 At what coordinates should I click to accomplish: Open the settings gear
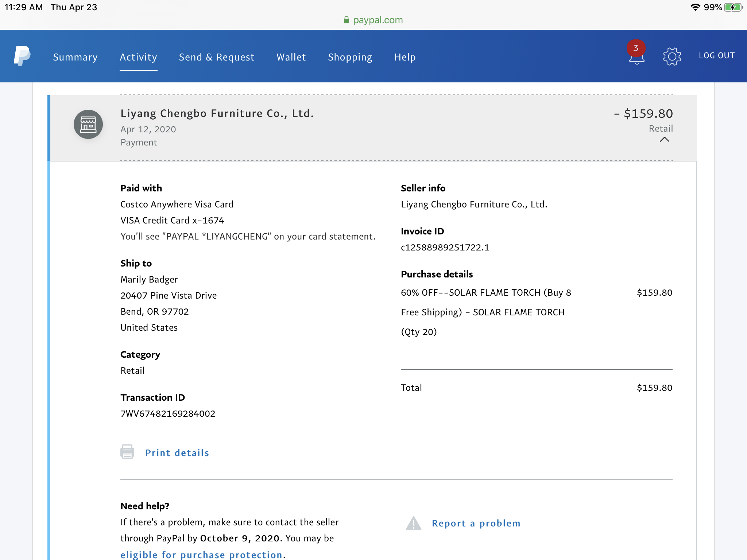point(672,56)
